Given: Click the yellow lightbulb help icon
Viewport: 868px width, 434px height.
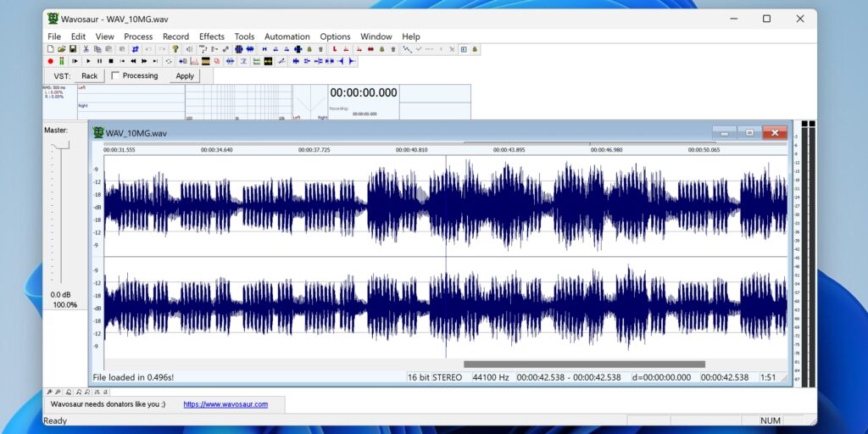Looking at the screenshot, I should (175, 49).
